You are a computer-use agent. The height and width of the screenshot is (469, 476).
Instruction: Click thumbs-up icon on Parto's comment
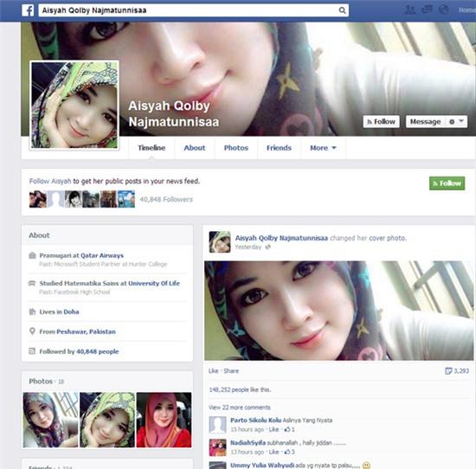[x=287, y=429]
